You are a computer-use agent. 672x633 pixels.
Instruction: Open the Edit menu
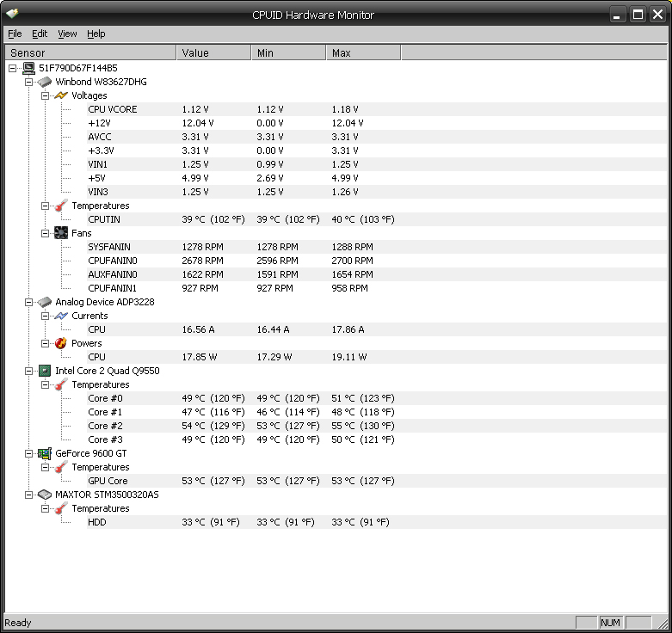coord(40,34)
